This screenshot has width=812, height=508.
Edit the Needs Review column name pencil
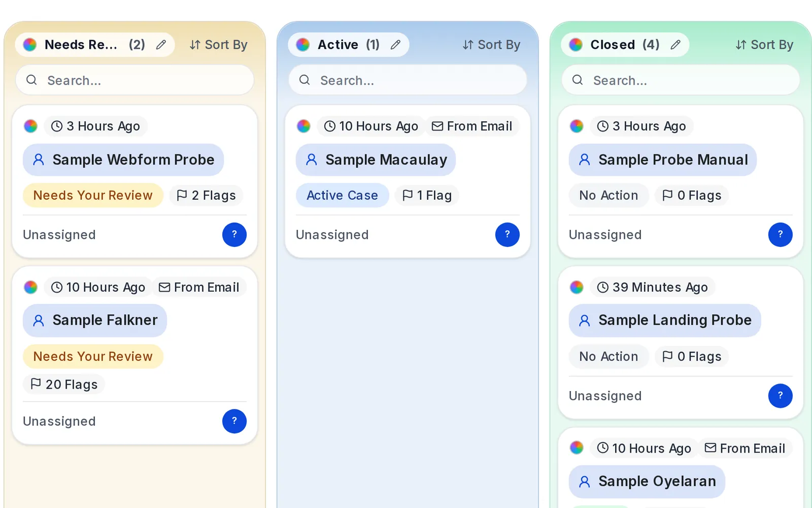point(161,45)
